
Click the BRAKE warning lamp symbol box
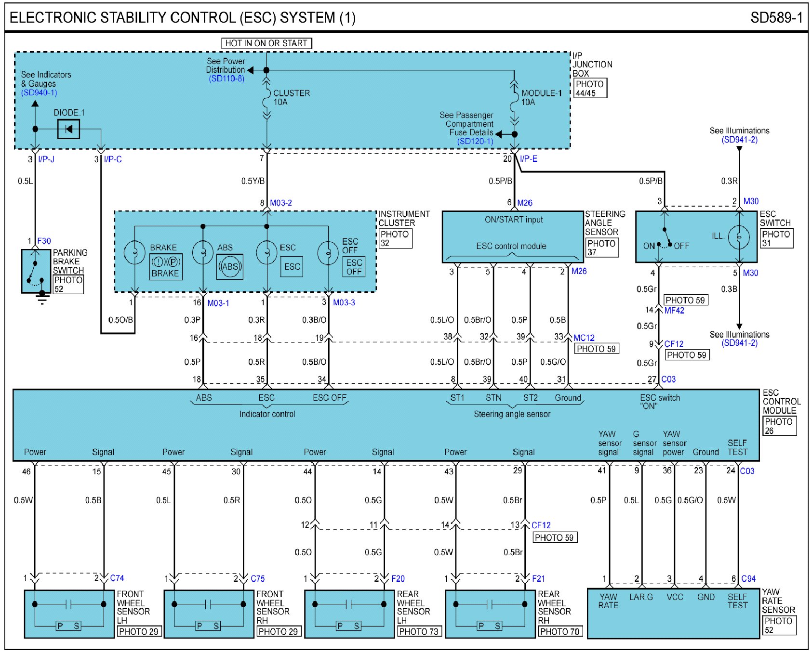click(166, 267)
